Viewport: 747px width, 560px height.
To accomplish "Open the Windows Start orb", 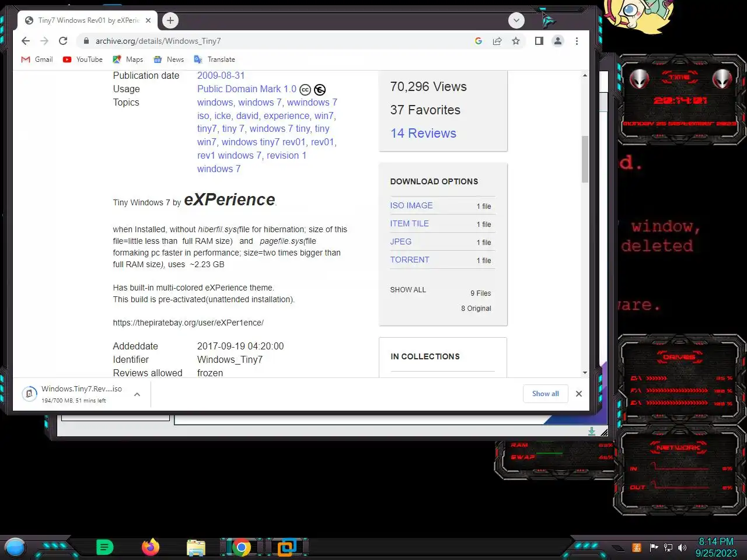I will pos(15,548).
